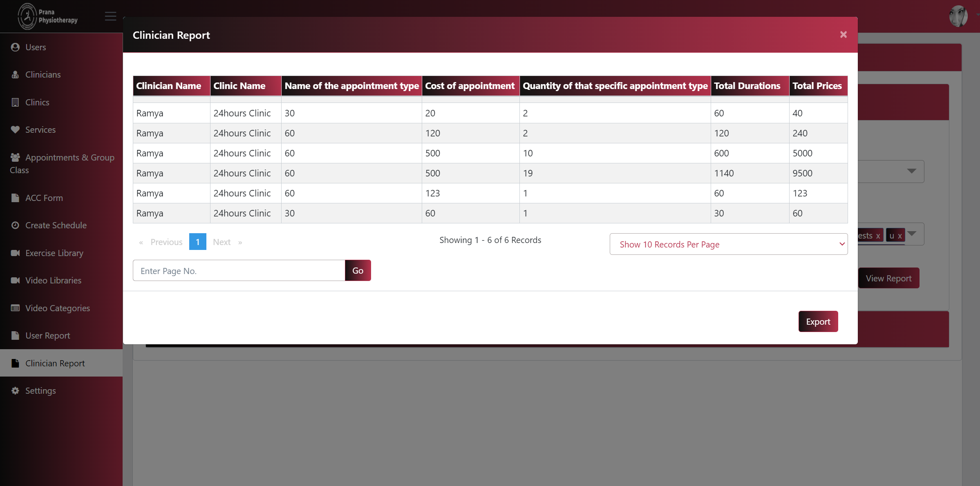Click the Video Categories list icon
Image resolution: width=980 pixels, height=486 pixels.
coord(15,308)
